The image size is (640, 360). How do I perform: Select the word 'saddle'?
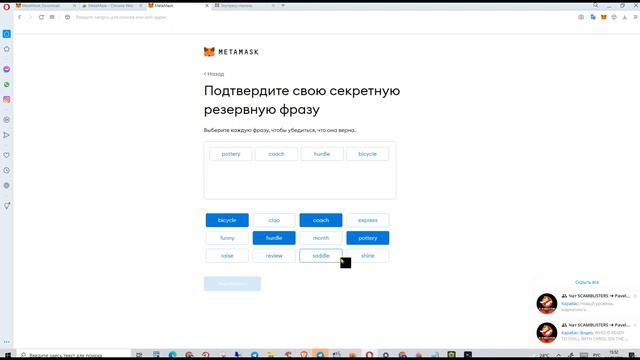[321, 256]
